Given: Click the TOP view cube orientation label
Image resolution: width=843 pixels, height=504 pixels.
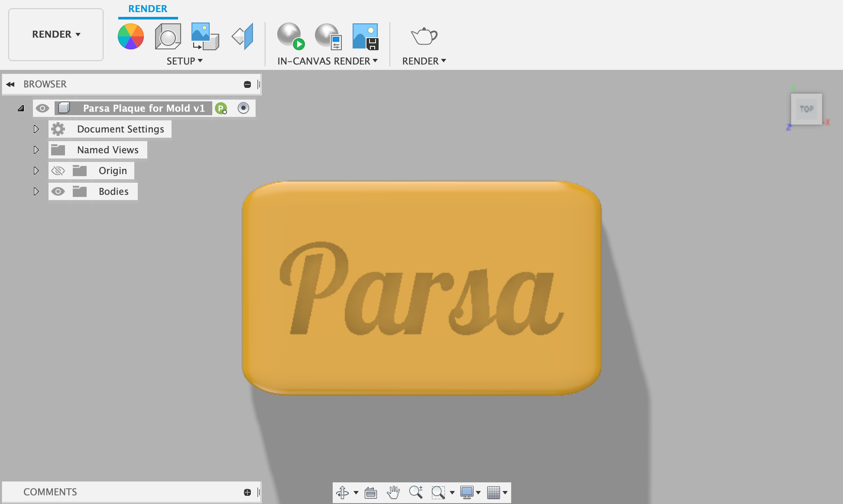Looking at the screenshot, I should pos(807,109).
